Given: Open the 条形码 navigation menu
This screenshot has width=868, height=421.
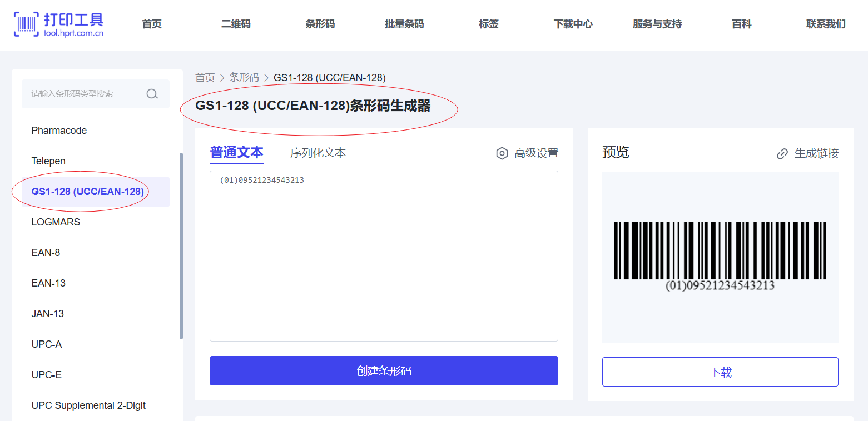Looking at the screenshot, I should click(320, 24).
